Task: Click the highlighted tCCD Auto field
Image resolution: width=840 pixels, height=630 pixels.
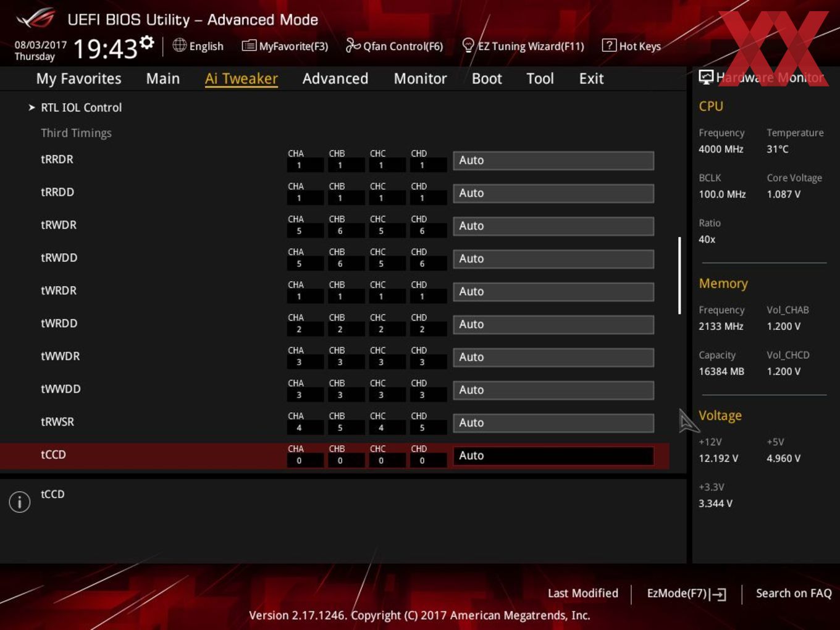Action: [553, 455]
